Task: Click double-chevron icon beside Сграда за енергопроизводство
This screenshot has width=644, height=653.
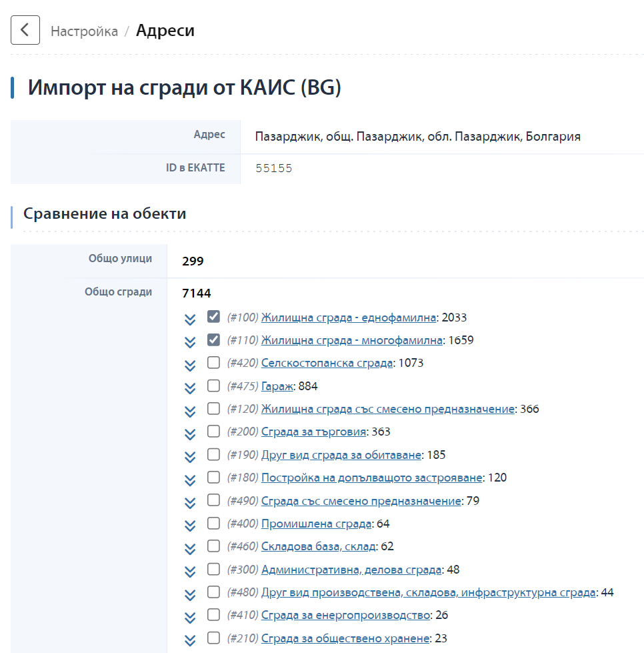Action: point(190,618)
